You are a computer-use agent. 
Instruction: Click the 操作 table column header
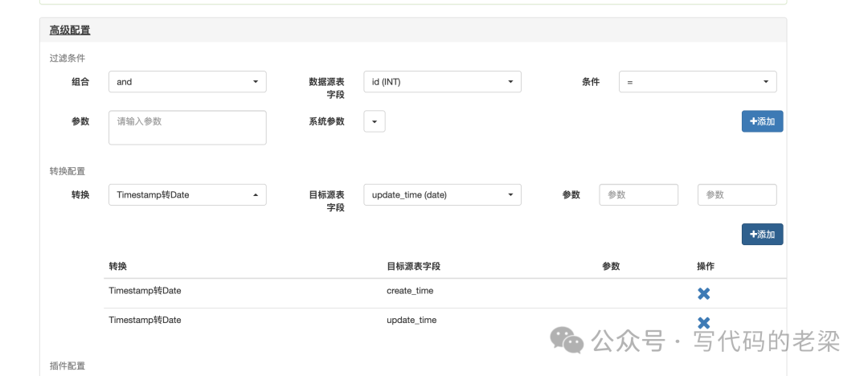click(x=706, y=266)
